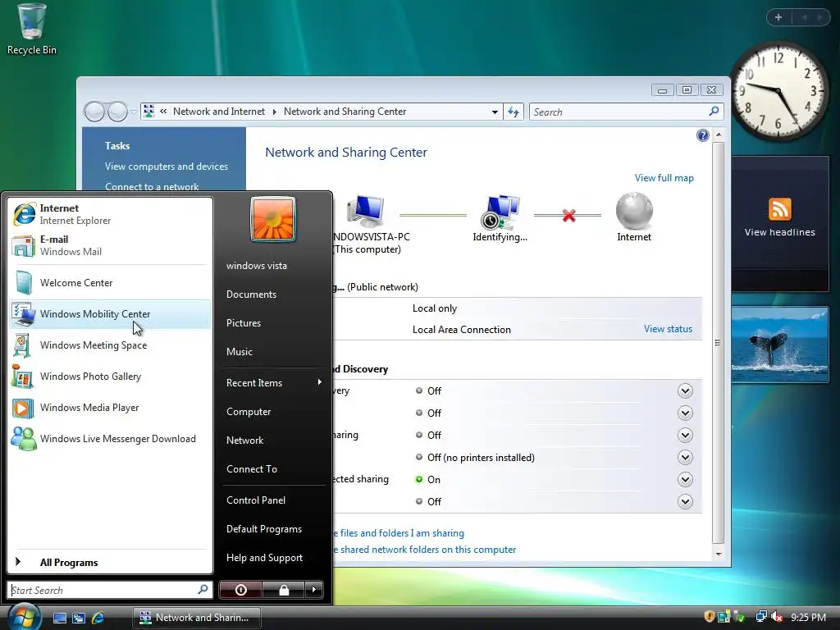The image size is (840, 630).
Task: Click the RSS feed headlines icon
Action: click(780, 209)
